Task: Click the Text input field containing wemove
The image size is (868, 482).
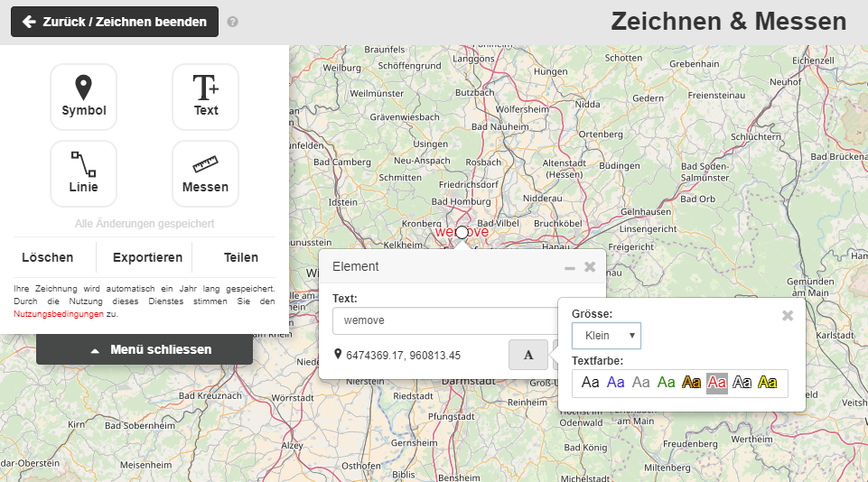Action: tap(443, 320)
